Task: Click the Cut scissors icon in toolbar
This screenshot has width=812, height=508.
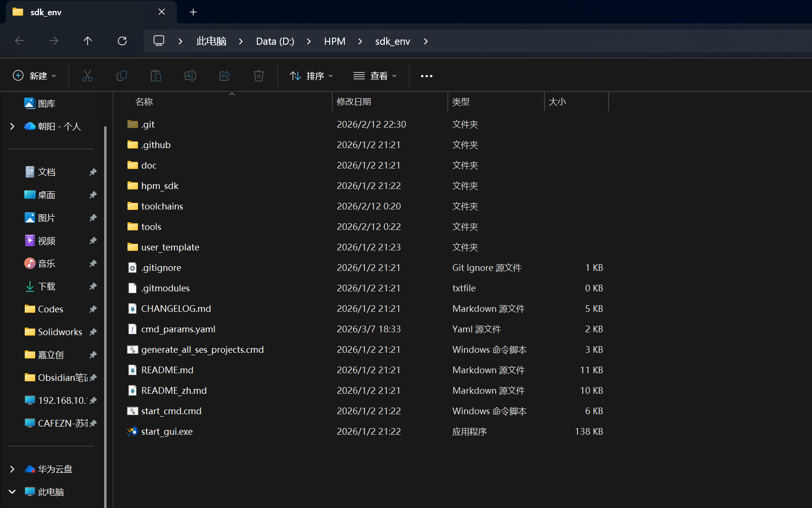Action: [88, 76]
